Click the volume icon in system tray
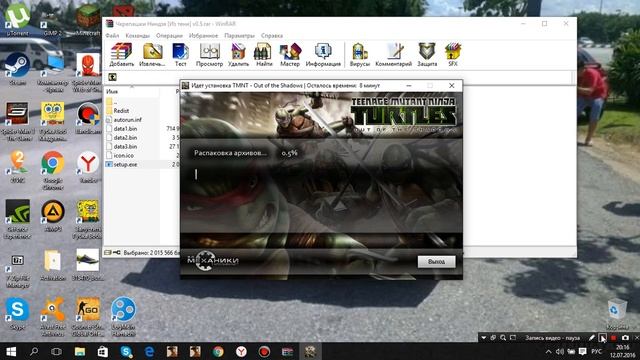640x360 pixels. [x=560, y=351]
